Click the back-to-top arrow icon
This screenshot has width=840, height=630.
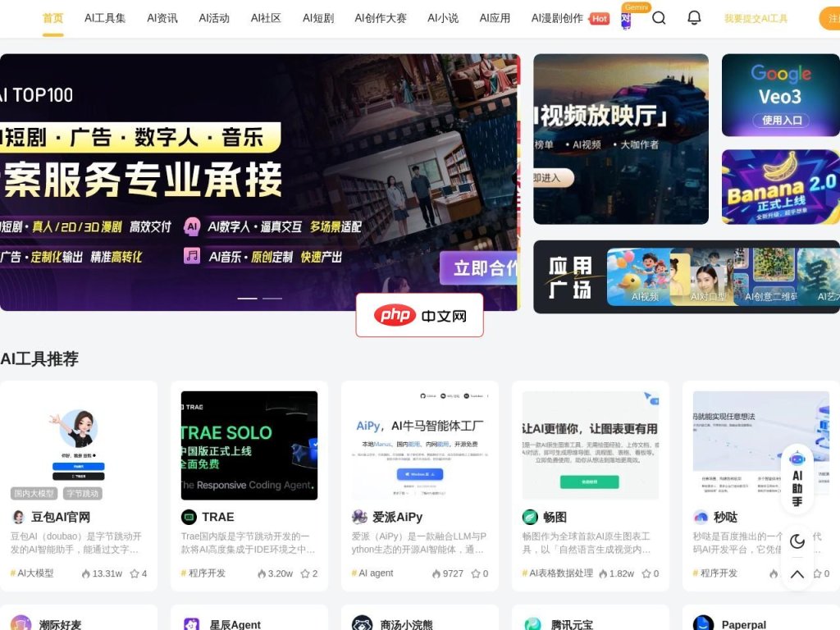[x=797, y=574]
